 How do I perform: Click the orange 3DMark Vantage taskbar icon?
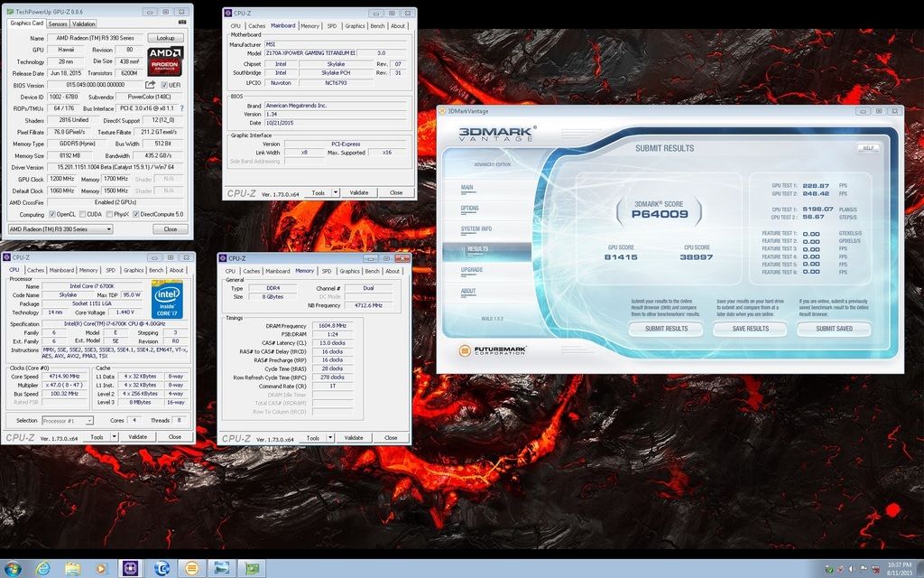[191, 569]
